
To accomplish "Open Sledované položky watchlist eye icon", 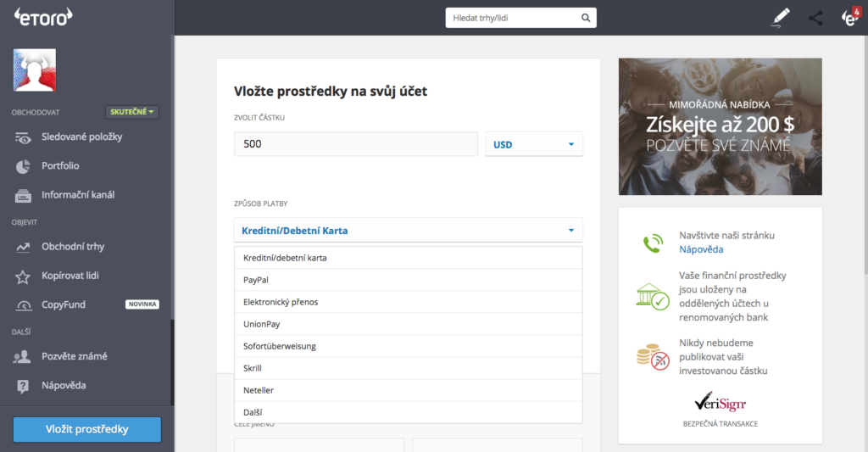I will 24,137.
